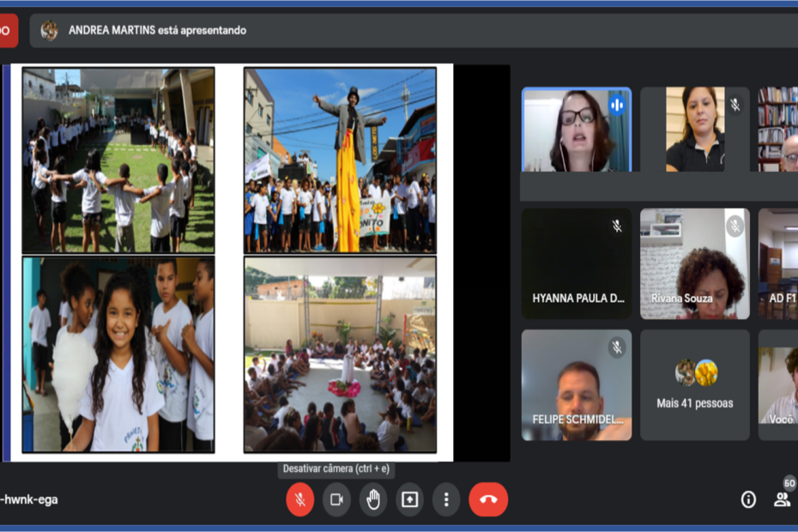Image resolution: width=798 pixels, height=532 pixels.
Task: Toggle the camera button off
Action: 336,499
